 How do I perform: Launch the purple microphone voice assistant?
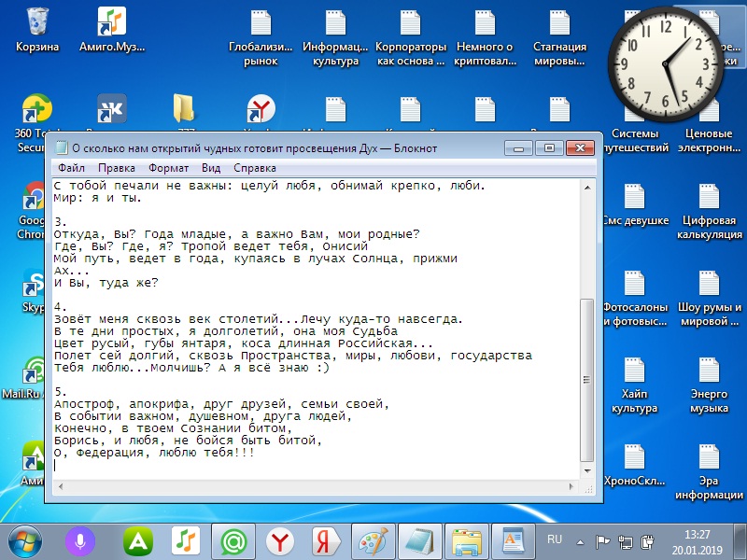point(80,541)
